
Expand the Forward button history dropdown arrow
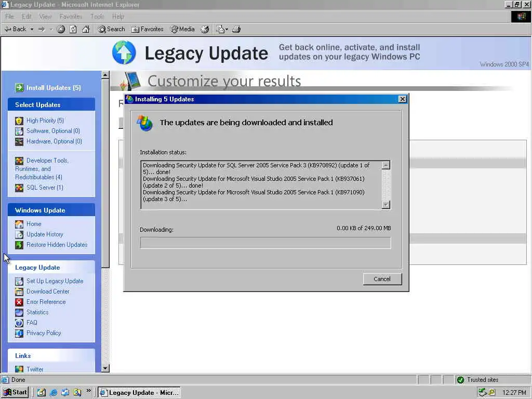point(50,29)
